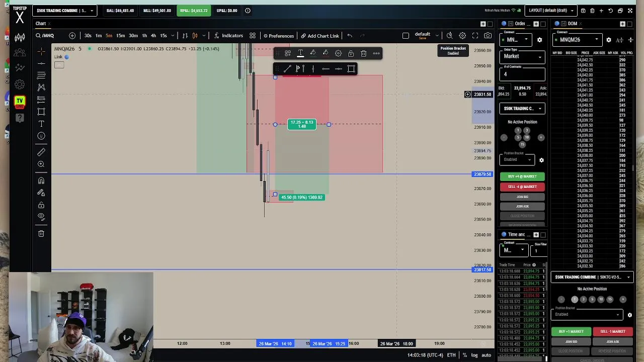This screenshot has width=644, height=362.
Task: Open order panel Position Bracket dropdown
Action: point(516,159)
